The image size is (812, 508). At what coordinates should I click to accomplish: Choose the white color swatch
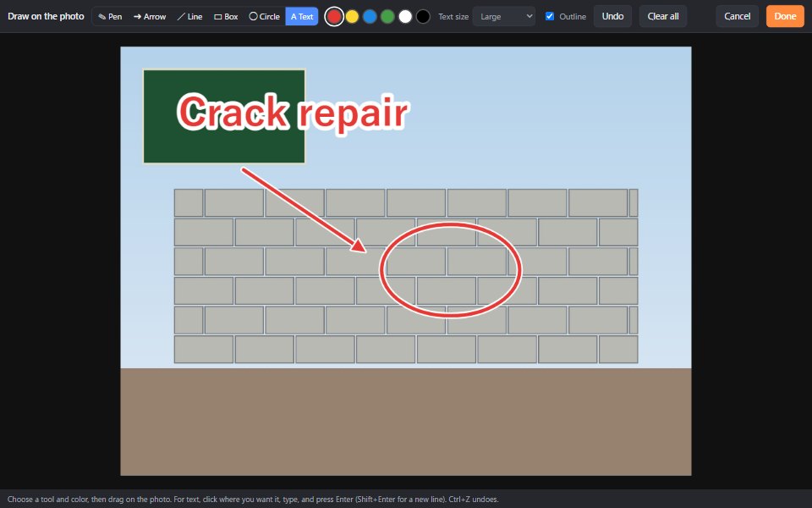pos(405,17)
